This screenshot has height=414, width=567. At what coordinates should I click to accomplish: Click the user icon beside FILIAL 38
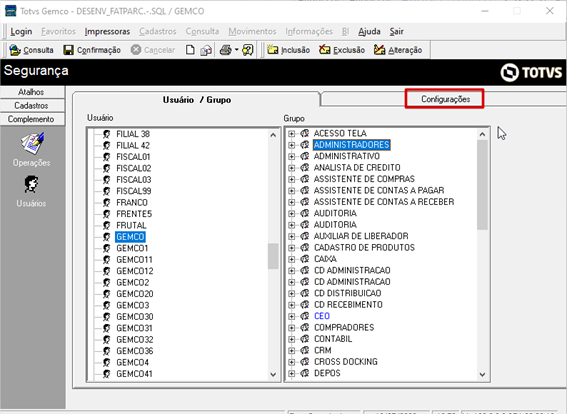[x=107, y=134]
